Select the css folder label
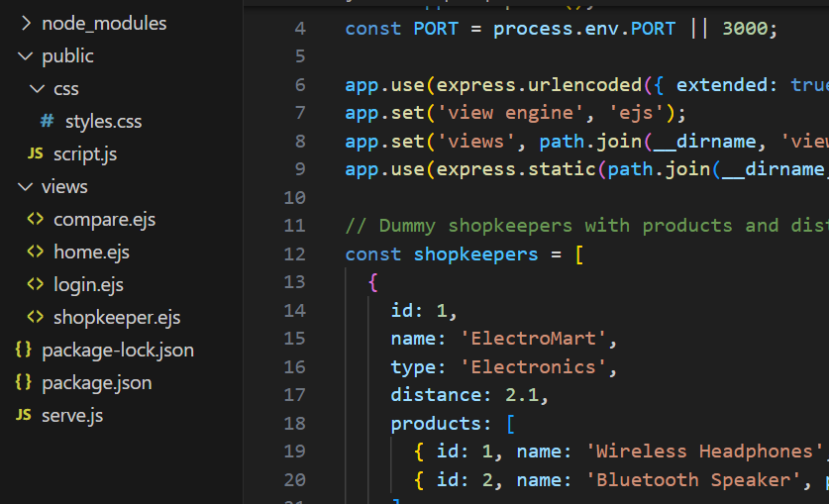 point(66,89)
